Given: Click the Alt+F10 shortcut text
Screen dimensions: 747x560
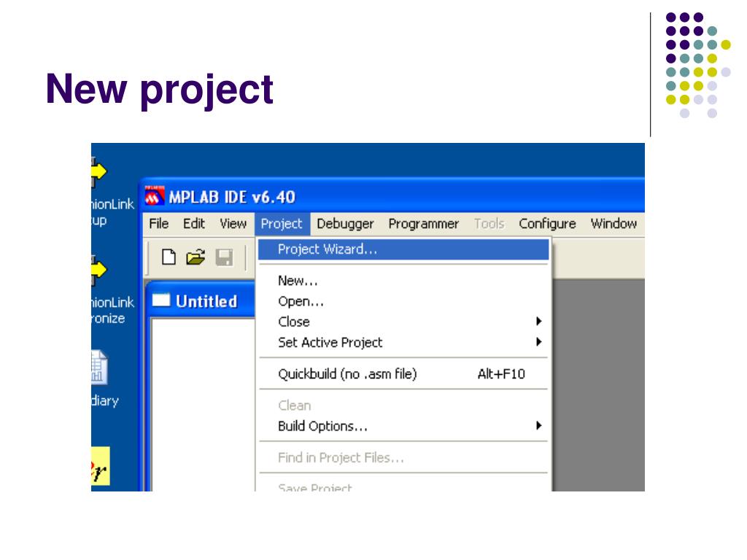Looking at the screenshot, I should (x=501, y=374).
